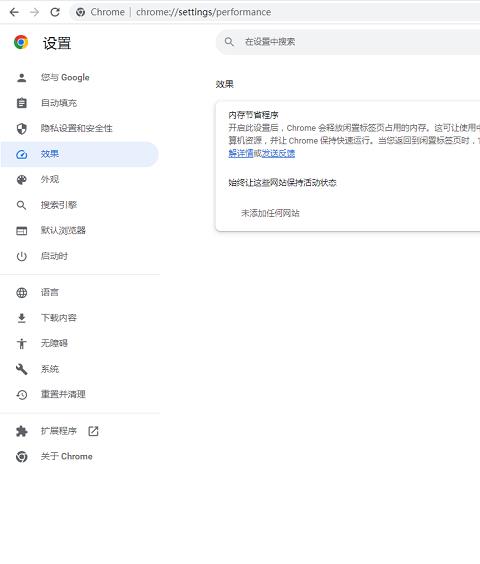Click the browser window icon for 默认浏览器
Image resolution: width=480 pixels, height=564 pixels.
(22, 231)
